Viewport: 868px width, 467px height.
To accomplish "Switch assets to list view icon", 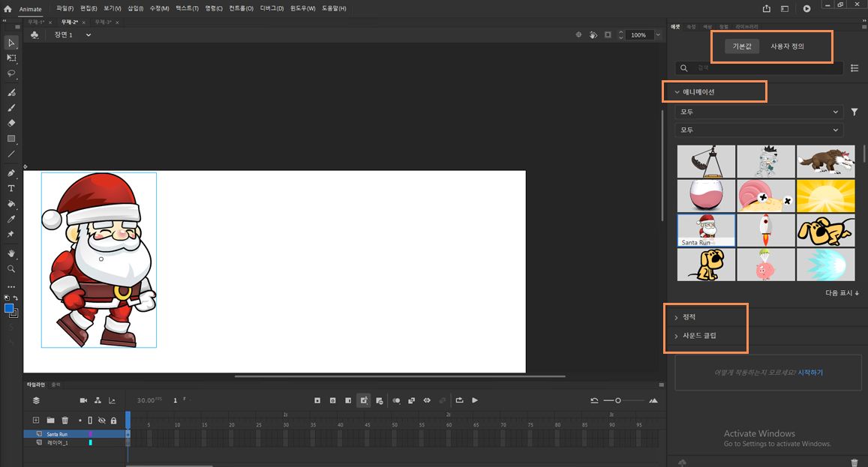I will coord(854,67).
